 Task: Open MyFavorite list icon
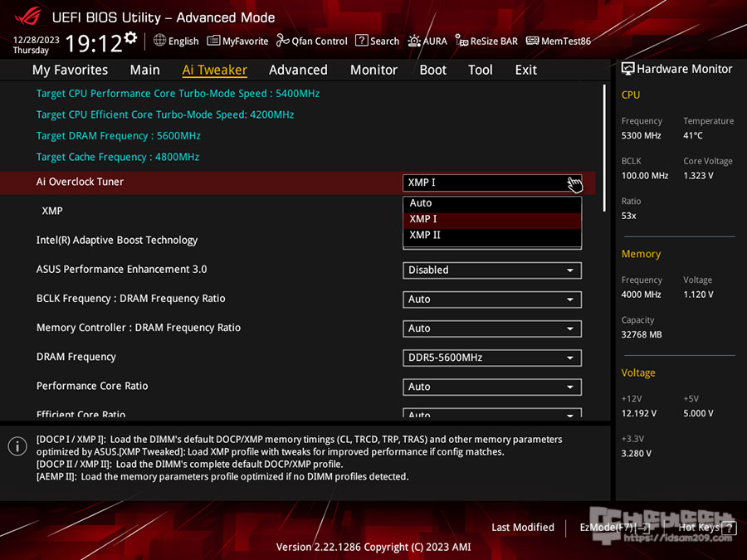coord(213,41)
